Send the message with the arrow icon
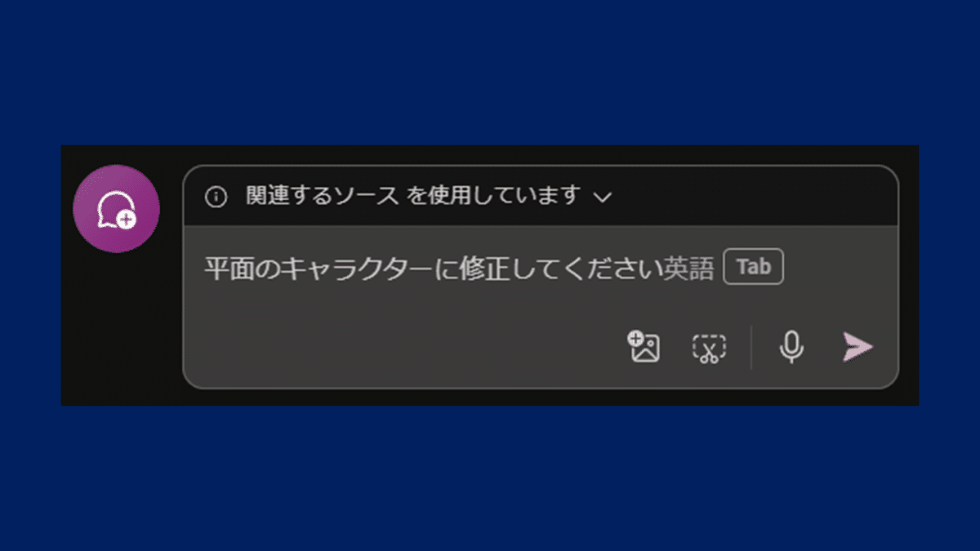 (x=857, y=347)
